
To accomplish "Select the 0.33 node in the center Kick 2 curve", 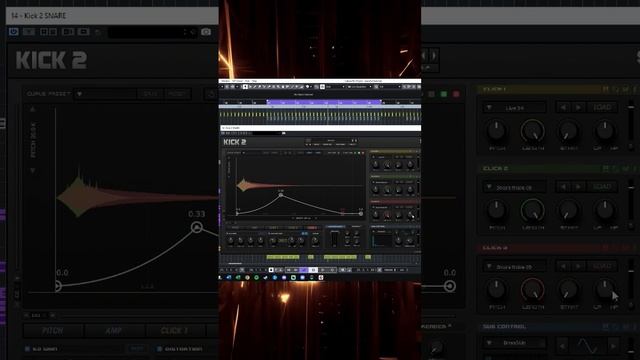I will [281, 195].
